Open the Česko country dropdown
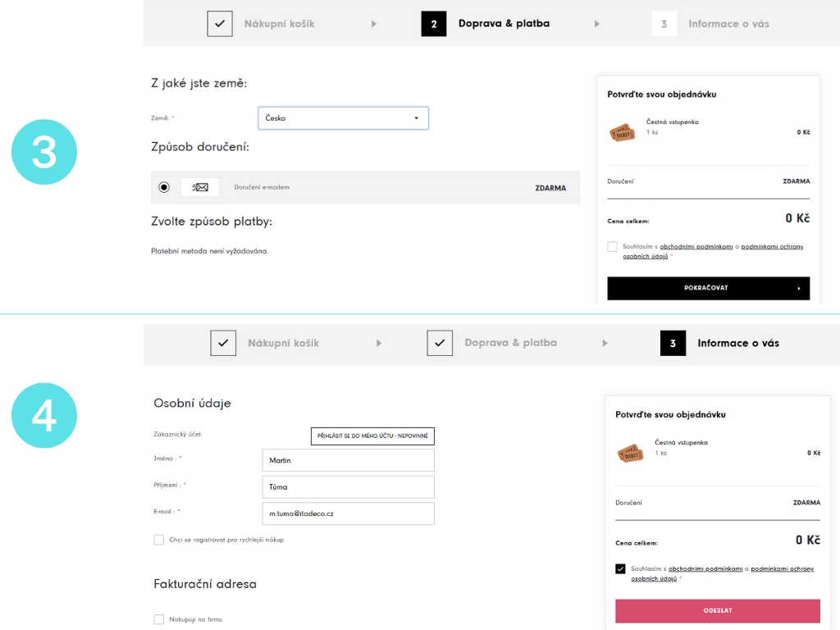 [x=343, y=118]
